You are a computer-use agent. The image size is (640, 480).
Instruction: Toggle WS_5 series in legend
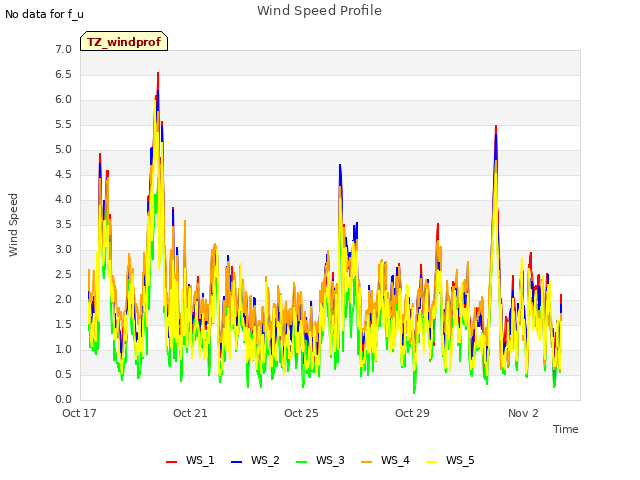pos(450,460)
